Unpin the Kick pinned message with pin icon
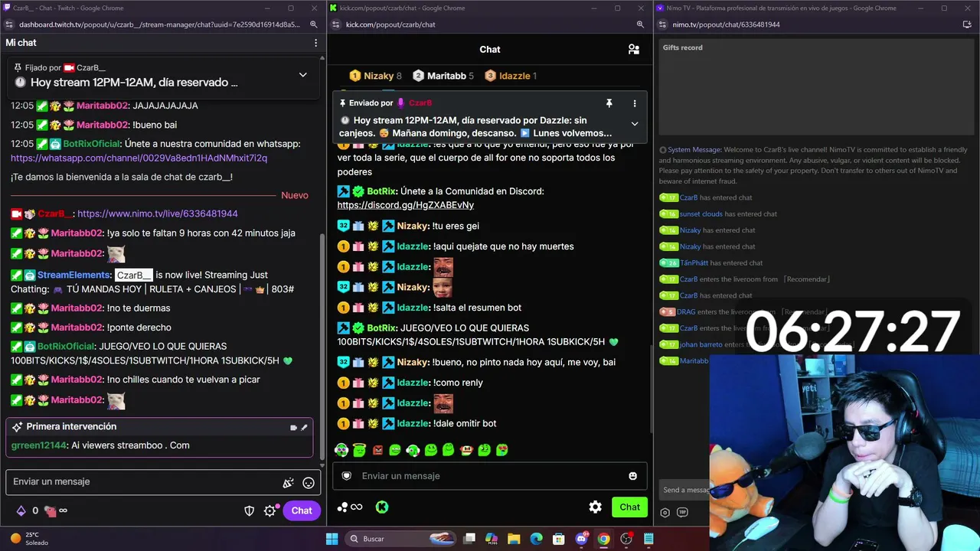980x551 pixels. click(x=609, y=103)
